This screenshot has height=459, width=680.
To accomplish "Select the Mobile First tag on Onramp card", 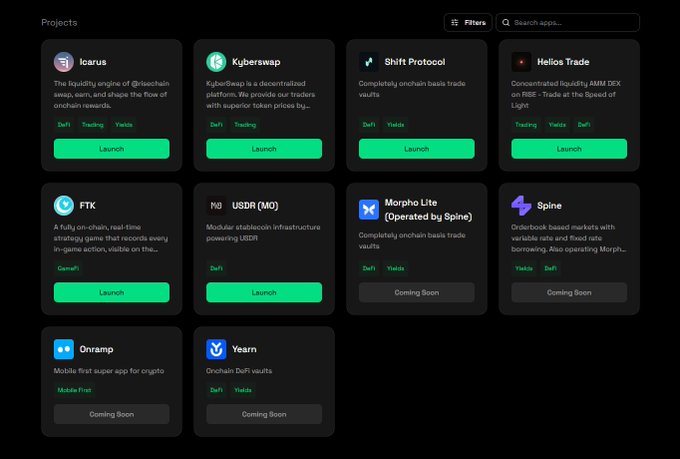I will coord(75,390).
